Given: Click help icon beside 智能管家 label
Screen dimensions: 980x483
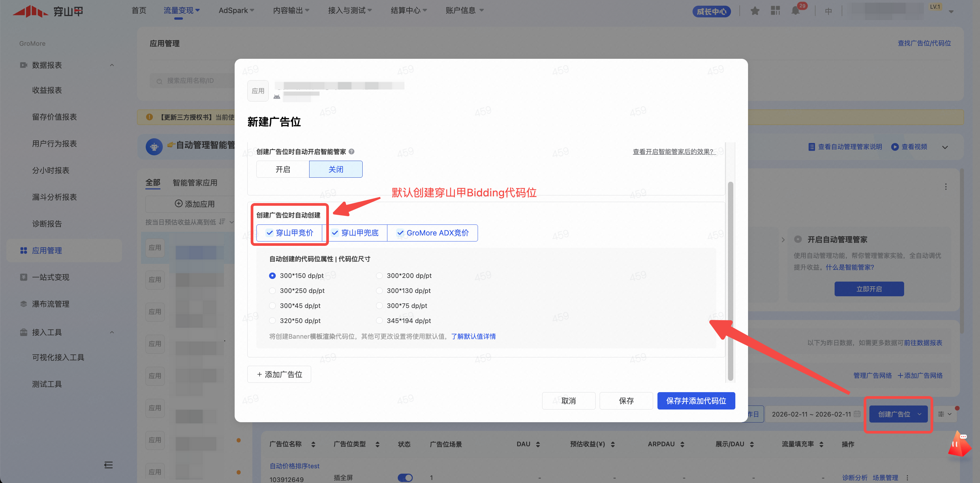Looking at the screenshot, I should tap(352, 151).
